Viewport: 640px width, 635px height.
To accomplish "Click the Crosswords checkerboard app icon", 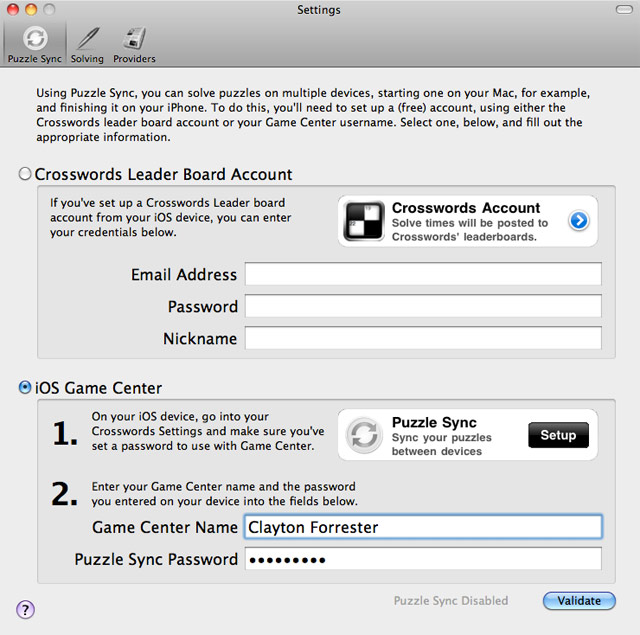I will [364, 221].
